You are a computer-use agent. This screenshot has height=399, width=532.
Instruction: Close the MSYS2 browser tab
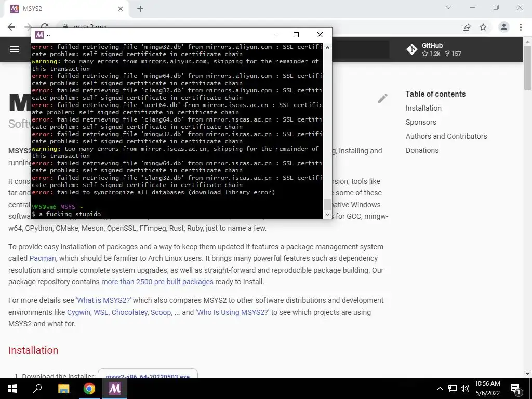121,9
